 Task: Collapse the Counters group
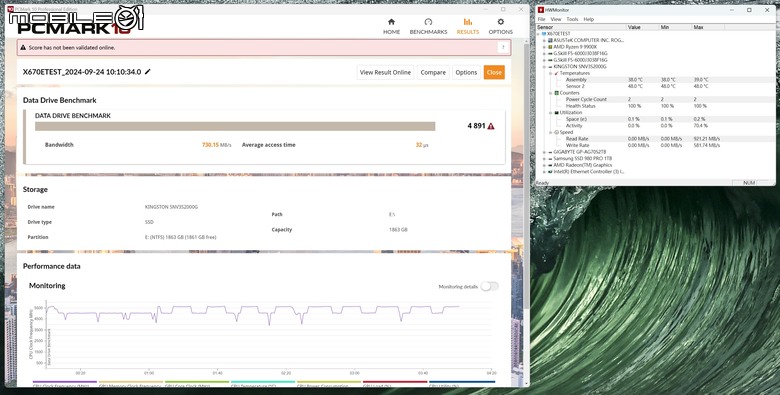click(x=551, y=93)
